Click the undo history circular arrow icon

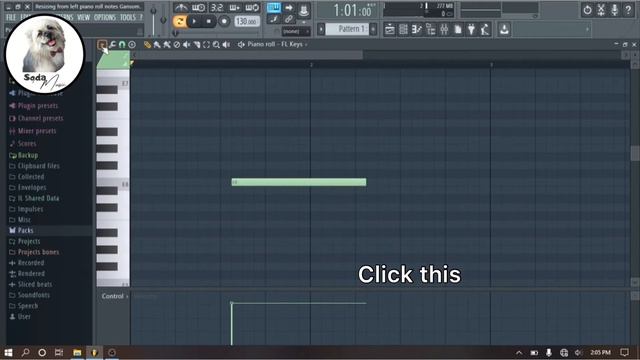[587, 10]
